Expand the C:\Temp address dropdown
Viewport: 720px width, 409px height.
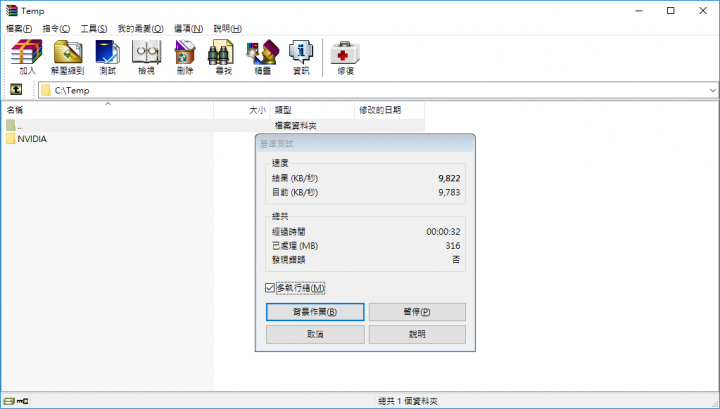pyautogui.click(x=713, y=90)
